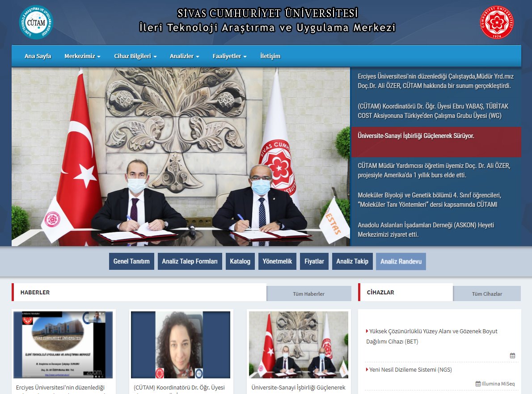Open Zoom presentation news thumbnail

point(63,345)
